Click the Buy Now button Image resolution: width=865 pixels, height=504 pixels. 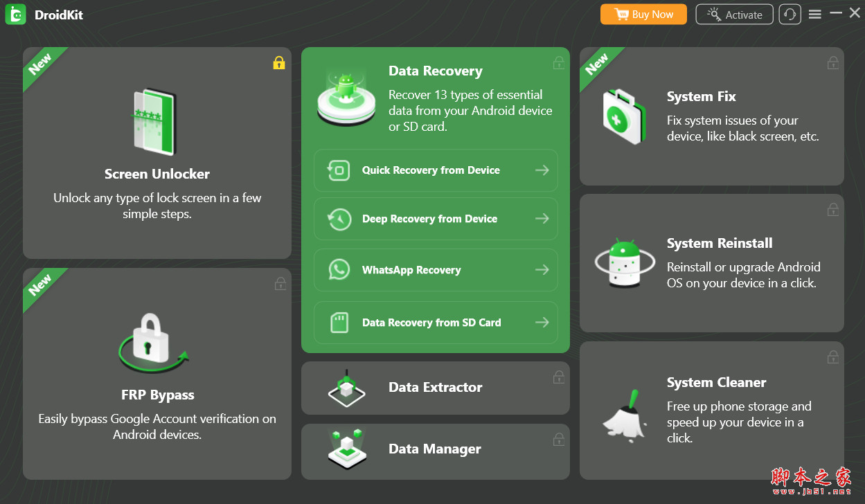643,14
